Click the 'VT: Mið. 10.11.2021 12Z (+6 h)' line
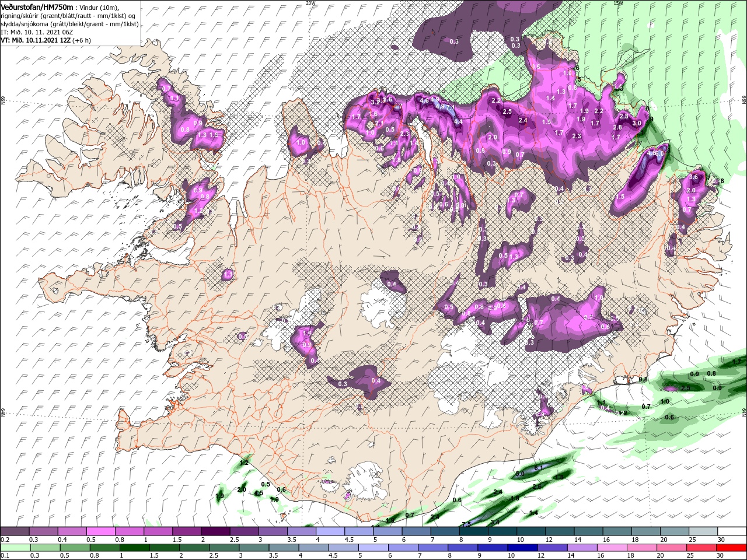 (x=46, y=40)
